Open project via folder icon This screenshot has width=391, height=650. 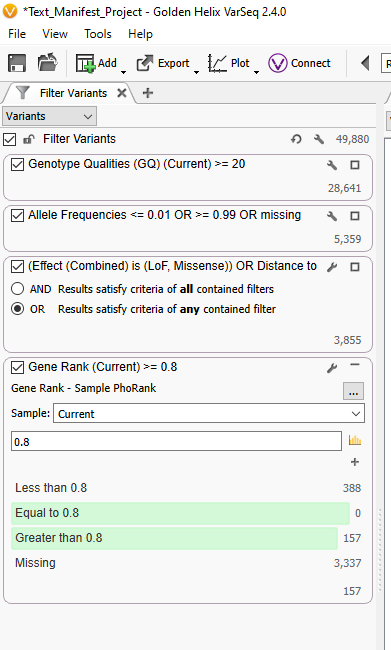[x=48, y=63]
